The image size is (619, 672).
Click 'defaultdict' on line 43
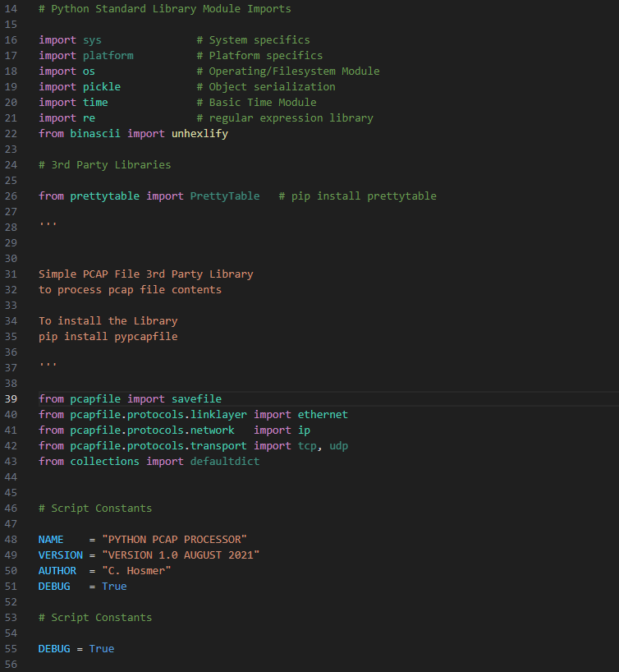click(x=225, y=462)
